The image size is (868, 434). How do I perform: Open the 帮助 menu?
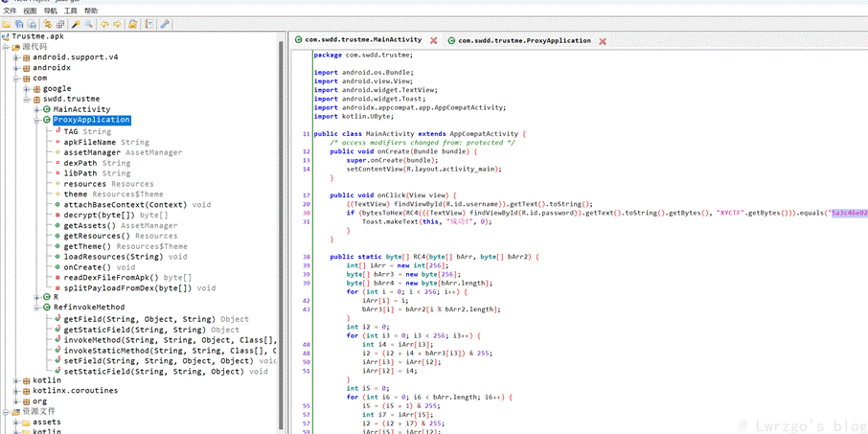[x=91, y=11]
